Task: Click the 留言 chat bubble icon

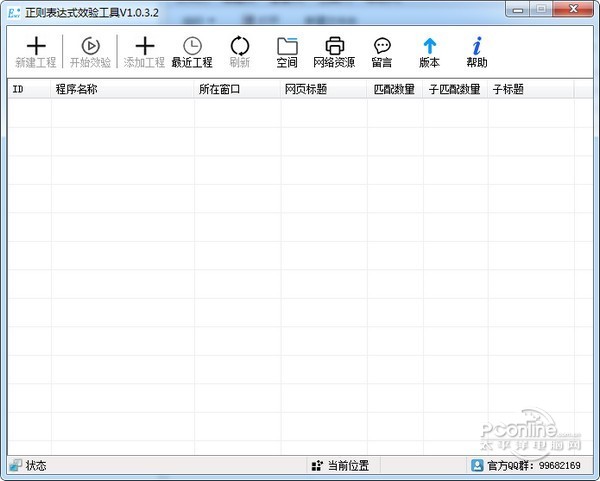Action: coord(382,46)
